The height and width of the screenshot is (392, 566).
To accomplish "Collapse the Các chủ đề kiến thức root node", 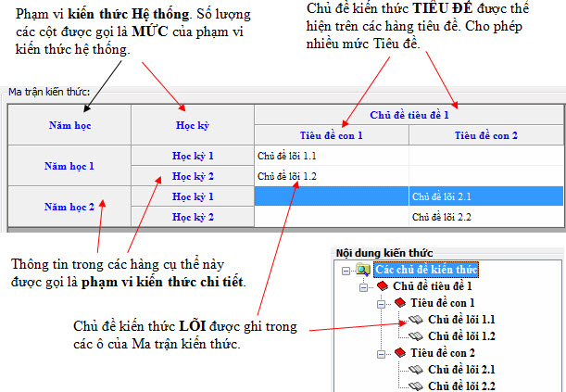I will click(346, 271).
